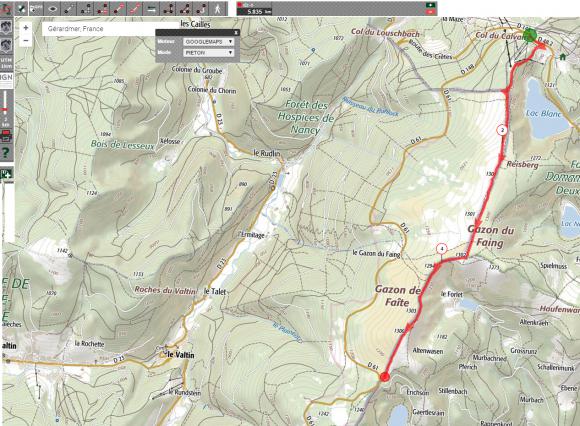Select the red delete point tool

[102, 9]
